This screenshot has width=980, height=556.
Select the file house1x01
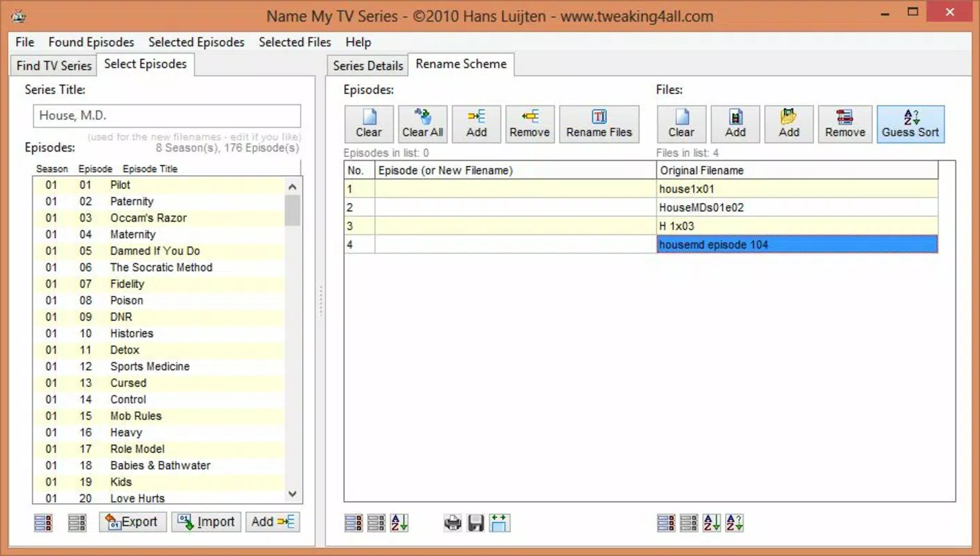(797, 189)
